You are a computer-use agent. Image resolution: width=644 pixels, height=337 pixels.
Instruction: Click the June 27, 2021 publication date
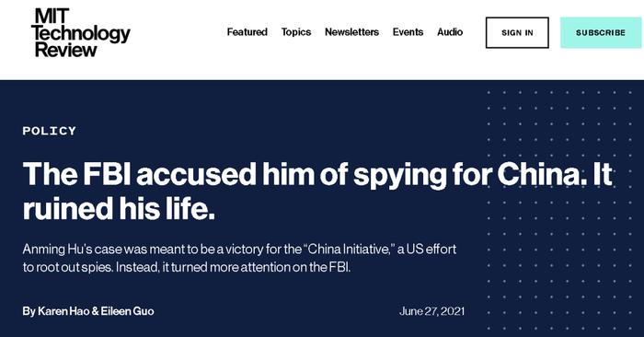point(431,311)
